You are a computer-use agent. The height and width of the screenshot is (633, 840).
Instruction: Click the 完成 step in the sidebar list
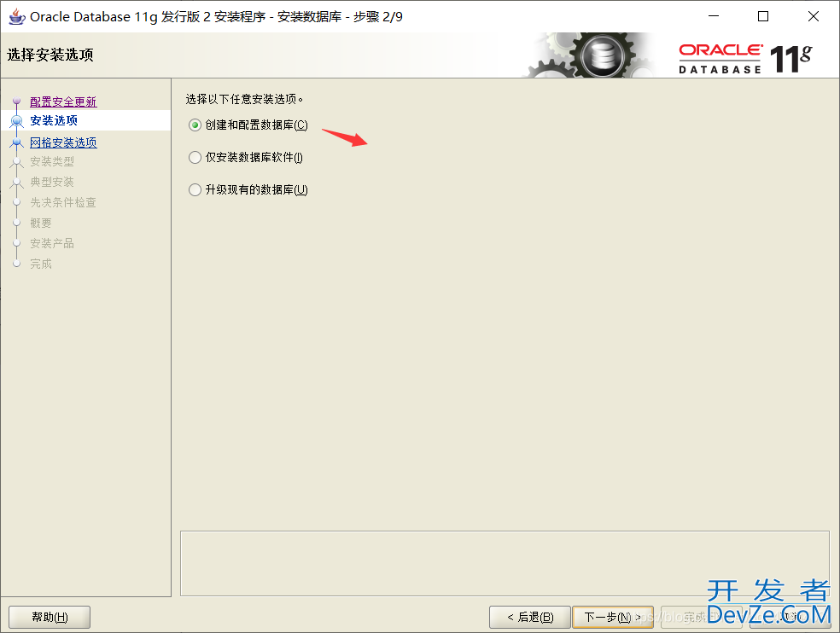pyautogui.click(x=41, y=264)
